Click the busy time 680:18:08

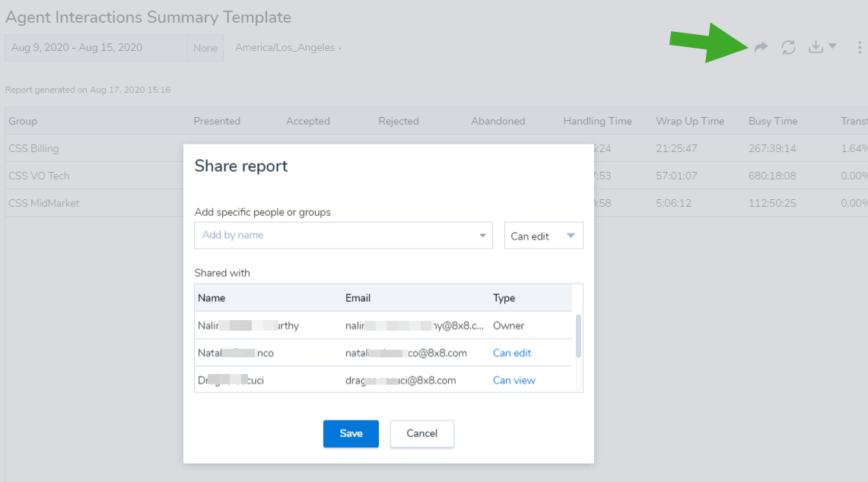point(772,176)
